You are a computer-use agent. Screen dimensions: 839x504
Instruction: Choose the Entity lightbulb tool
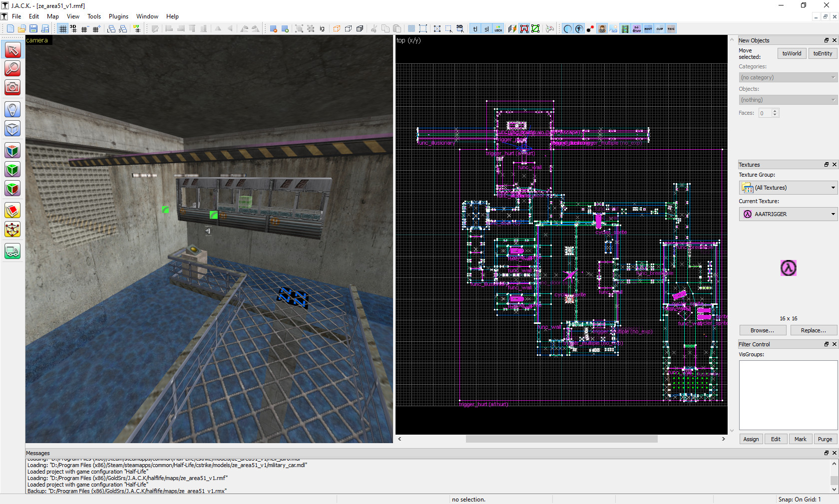pyautogui.click(x=12, y=109)
